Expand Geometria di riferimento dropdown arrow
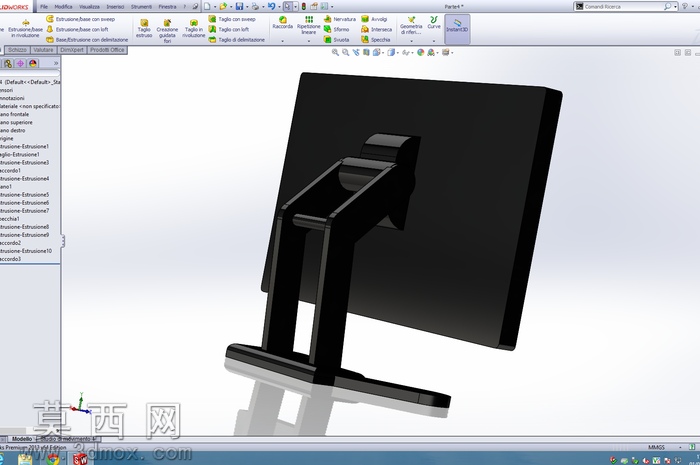The height and width of the screenshot is (465, 700). [411, 41]
